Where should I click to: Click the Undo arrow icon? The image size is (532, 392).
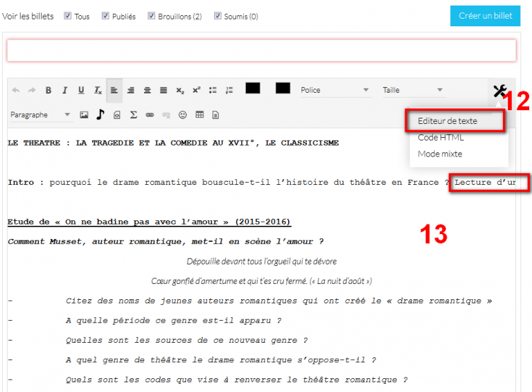coord(16,90)
